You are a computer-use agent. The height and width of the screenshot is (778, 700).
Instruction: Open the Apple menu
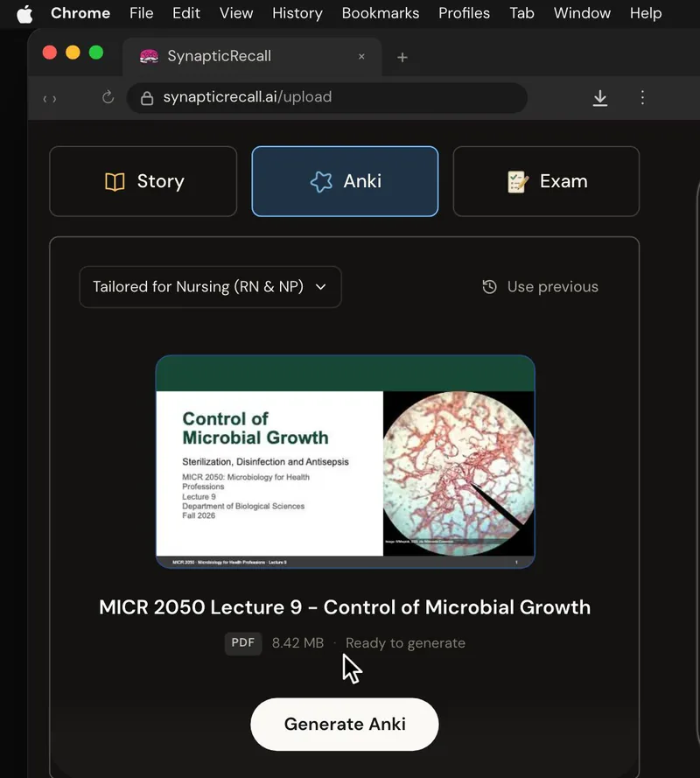tap(24, 14)
